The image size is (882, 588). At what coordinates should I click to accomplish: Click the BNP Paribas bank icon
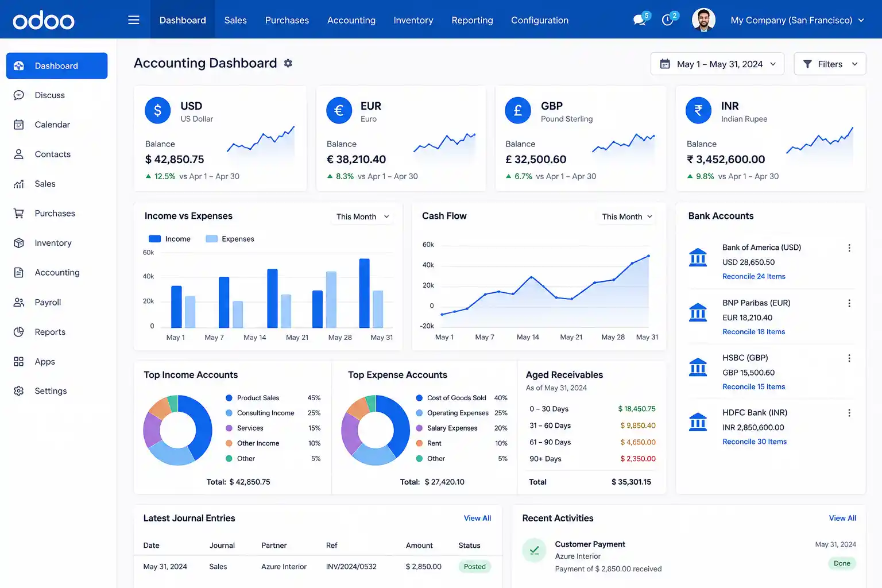pos(698,312)
